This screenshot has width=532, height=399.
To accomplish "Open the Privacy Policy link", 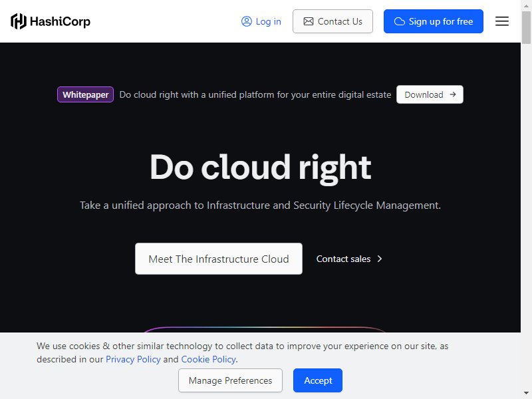I will click(133, 359).
